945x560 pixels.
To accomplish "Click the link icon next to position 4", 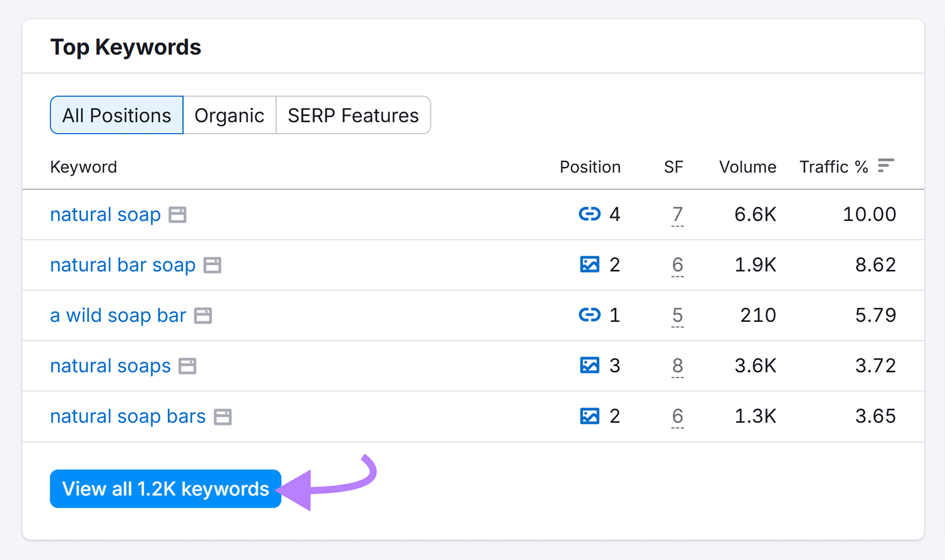I will tap(589, 214).
